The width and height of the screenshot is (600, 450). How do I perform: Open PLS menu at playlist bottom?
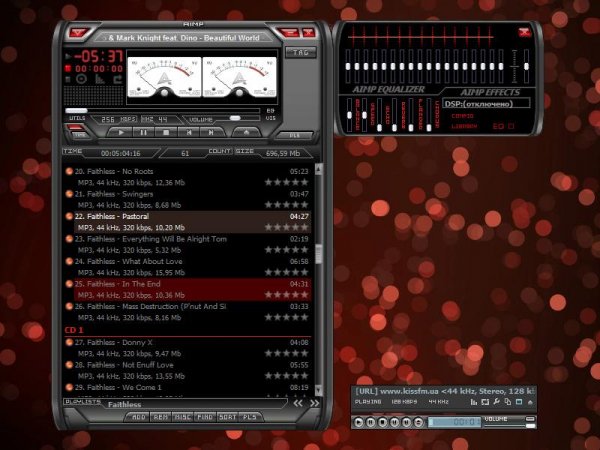coord(250,417)
